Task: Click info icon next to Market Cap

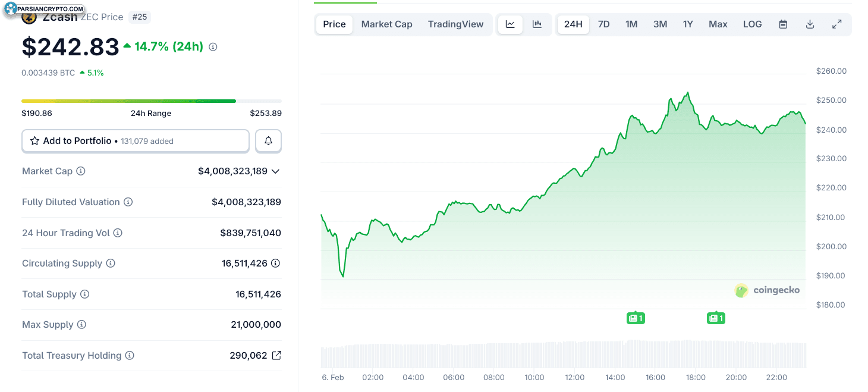Action: click(81, 171)
